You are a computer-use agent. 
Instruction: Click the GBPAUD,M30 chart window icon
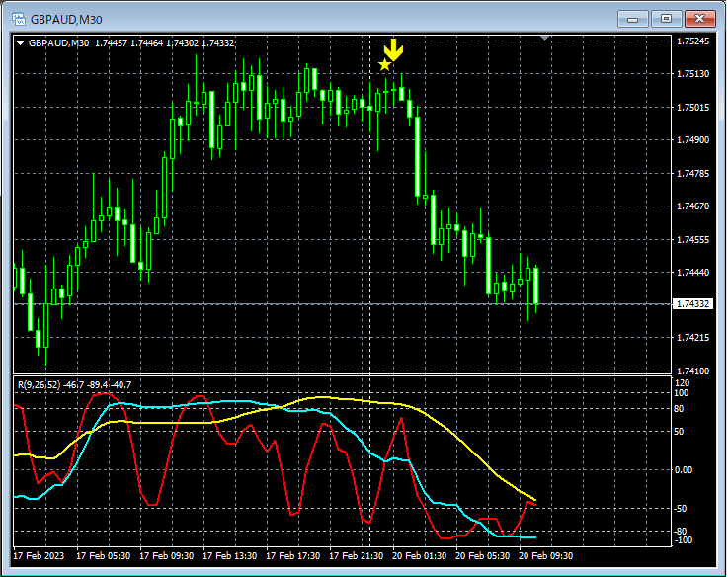19,19
